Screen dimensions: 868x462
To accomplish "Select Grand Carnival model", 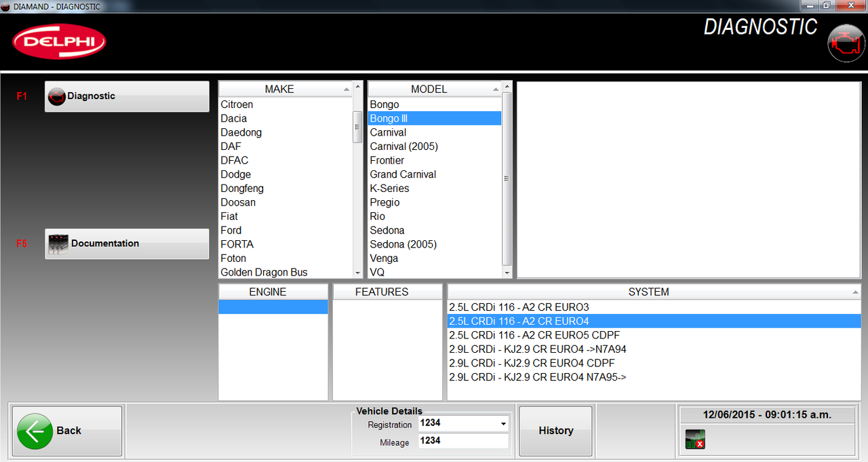I will coord(435,174).
